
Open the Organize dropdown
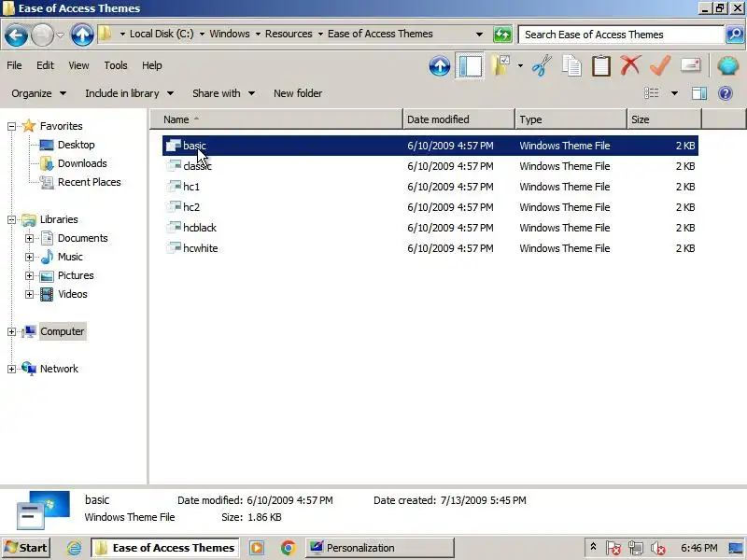(38, 93)
